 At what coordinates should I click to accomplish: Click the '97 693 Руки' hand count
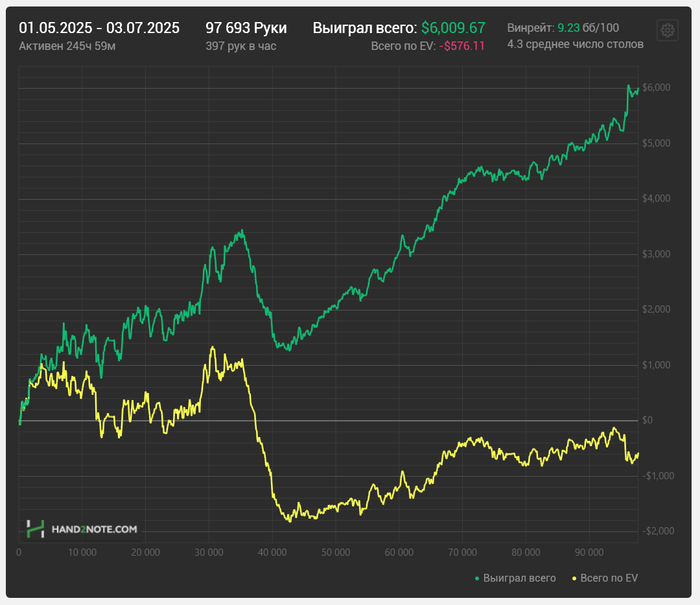246,28
